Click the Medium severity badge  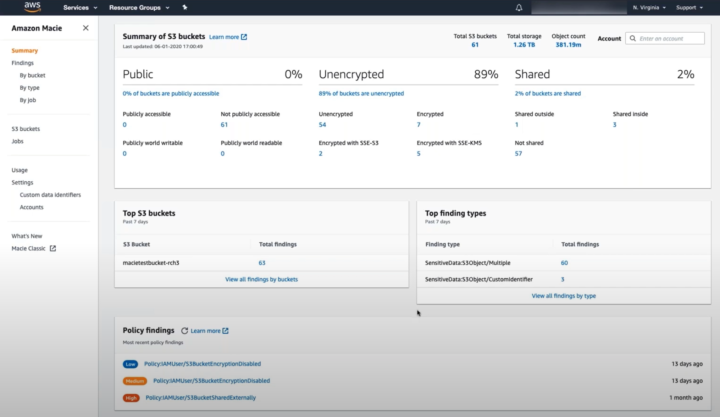[x=135, y=381]
